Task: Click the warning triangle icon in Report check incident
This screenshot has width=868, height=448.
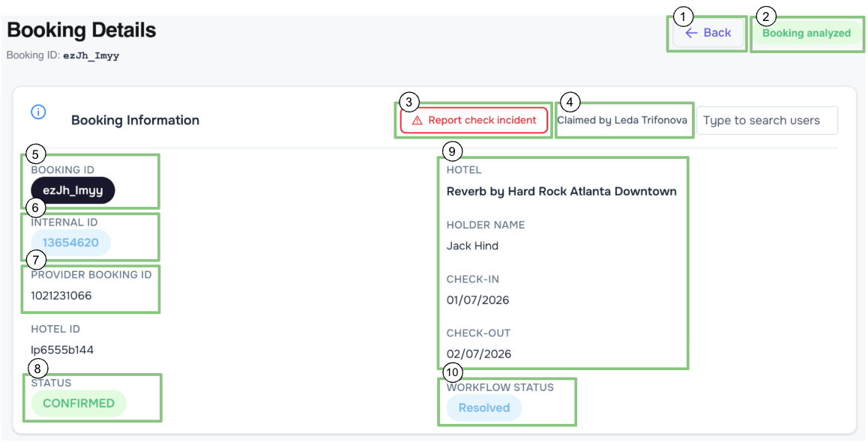Action: click(x=417, y=121)
